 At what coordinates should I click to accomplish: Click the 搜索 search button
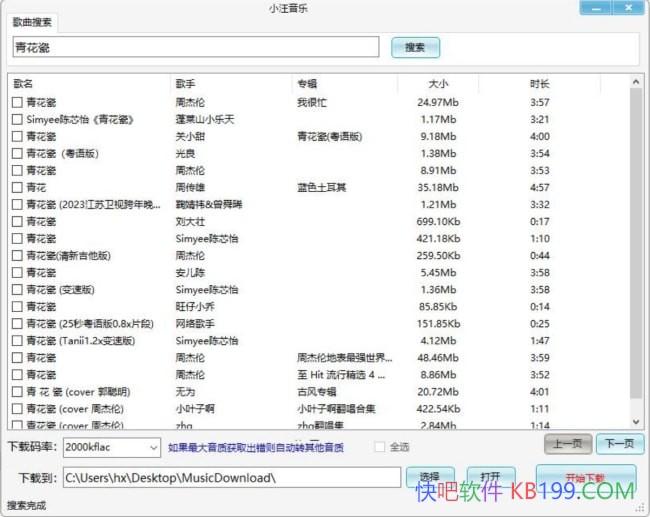pyautogui.click(x=415, y=47)
